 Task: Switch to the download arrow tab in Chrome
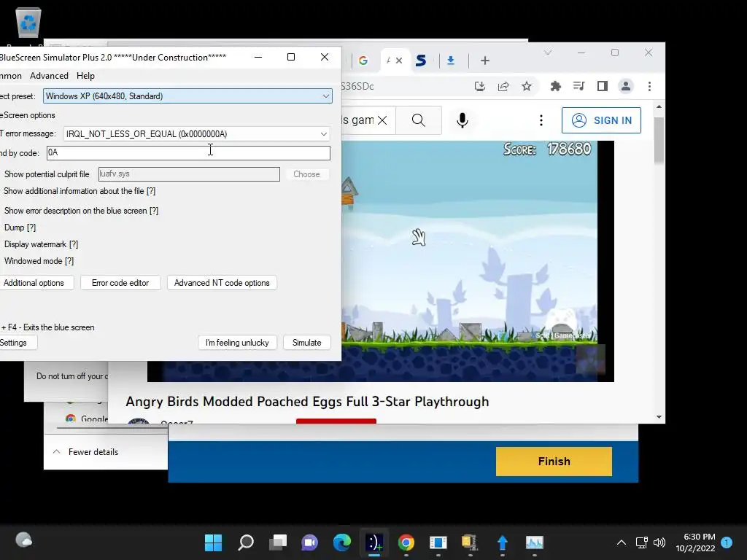pos(451,61)
